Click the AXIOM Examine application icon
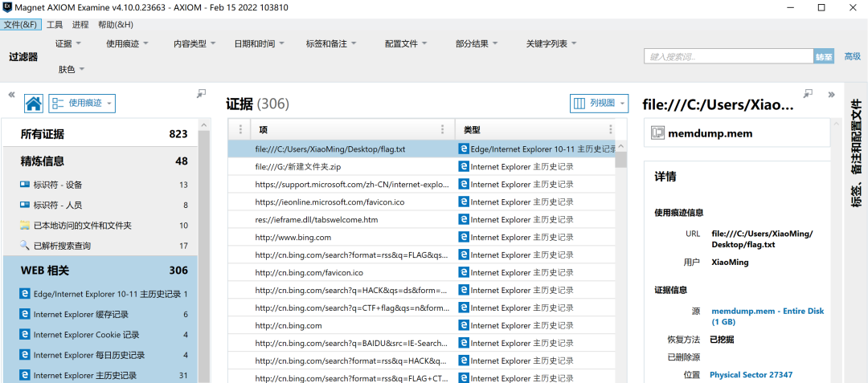The width and height of the screenshot is (868, 383). coord(7,8)
